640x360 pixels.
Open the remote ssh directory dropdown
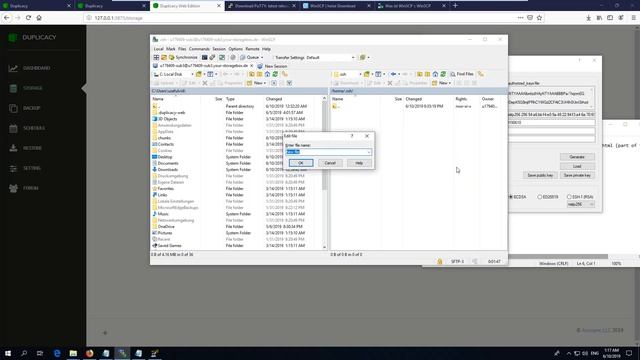[348, 74]
